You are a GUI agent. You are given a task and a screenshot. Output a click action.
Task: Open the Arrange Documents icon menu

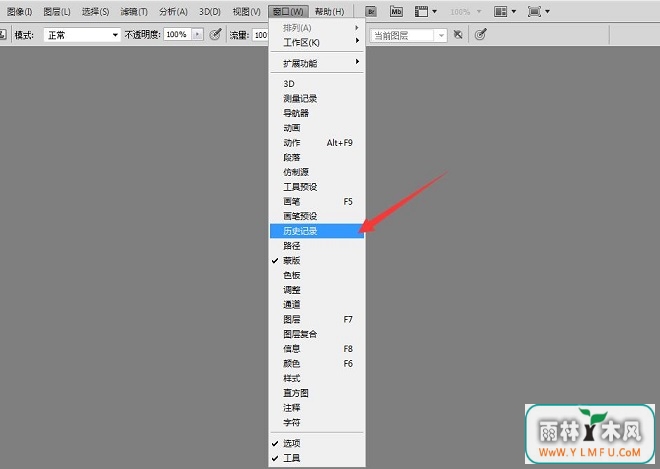tap(505, 11)
